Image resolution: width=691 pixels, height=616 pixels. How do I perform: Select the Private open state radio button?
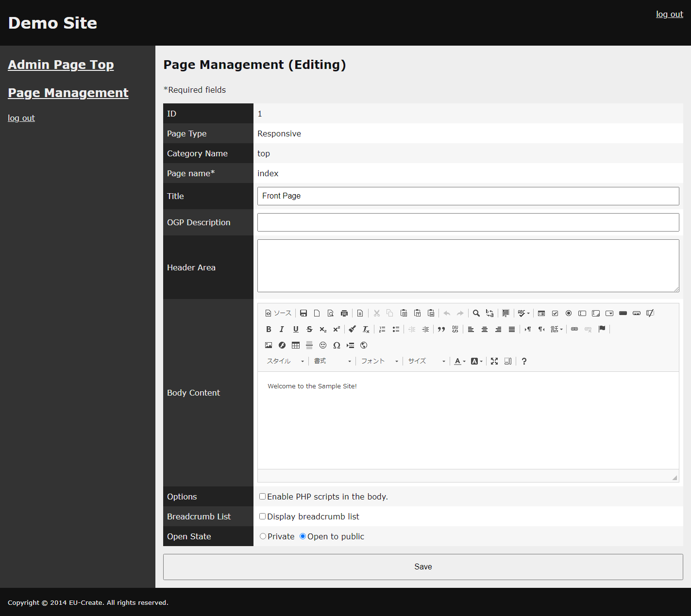point(263,536)
